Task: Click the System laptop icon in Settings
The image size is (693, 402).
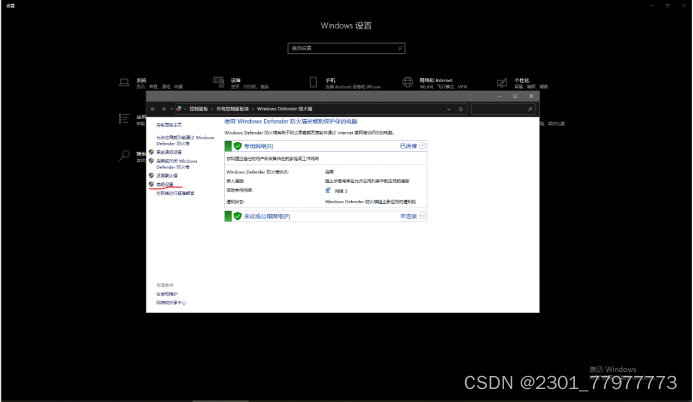Action: (124, 83)
